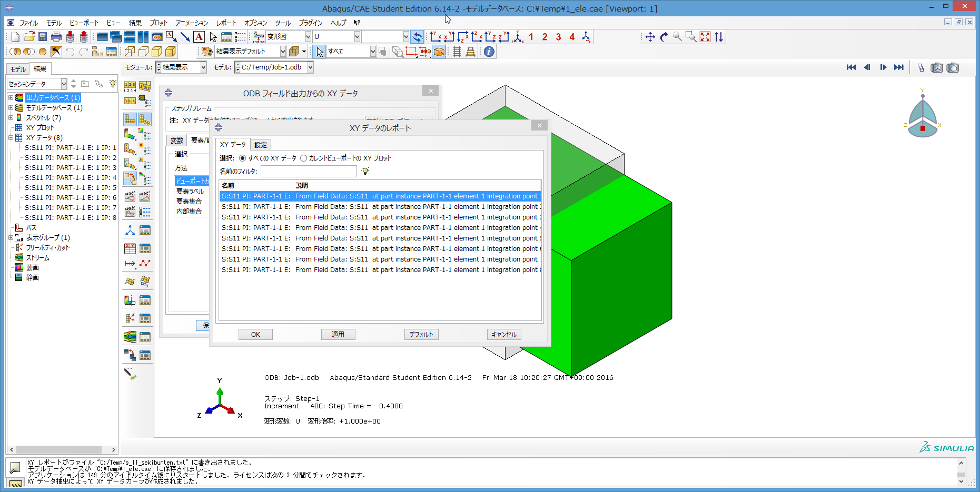Viewport: 980px width, 492px height.
Task: Apply user-defined view number 3
Action: click(x=558, y=37)
